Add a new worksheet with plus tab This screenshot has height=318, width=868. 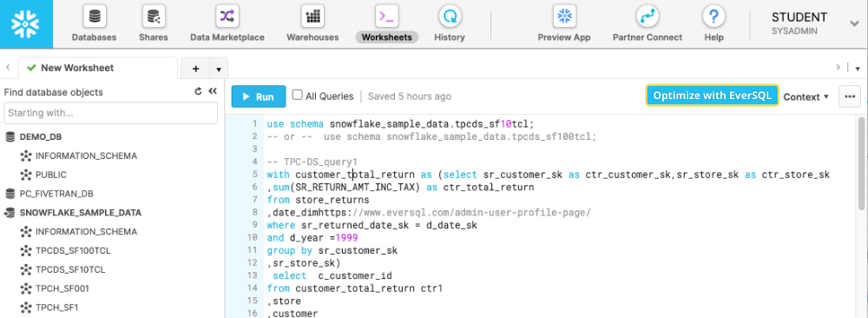pos(195,69)
